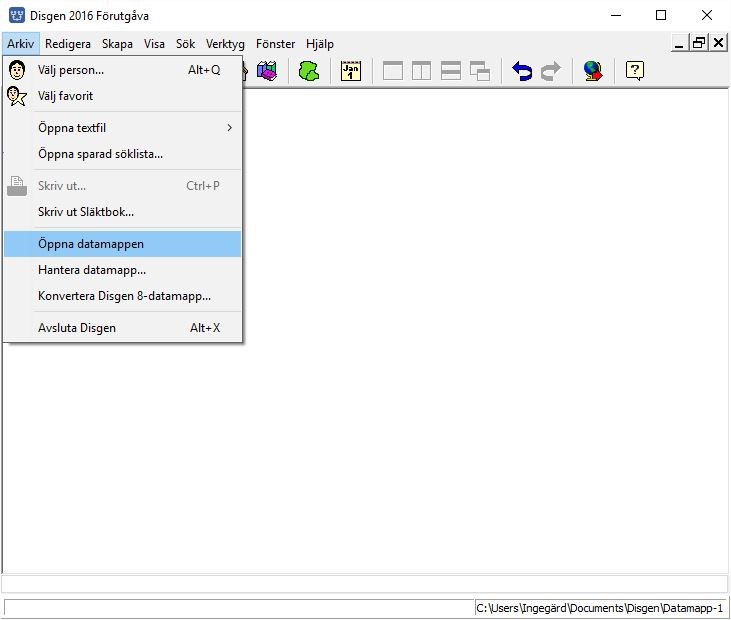Restore the inner document window
The height and width of the screenshot is (620, 731).
[x=699, y=43]
